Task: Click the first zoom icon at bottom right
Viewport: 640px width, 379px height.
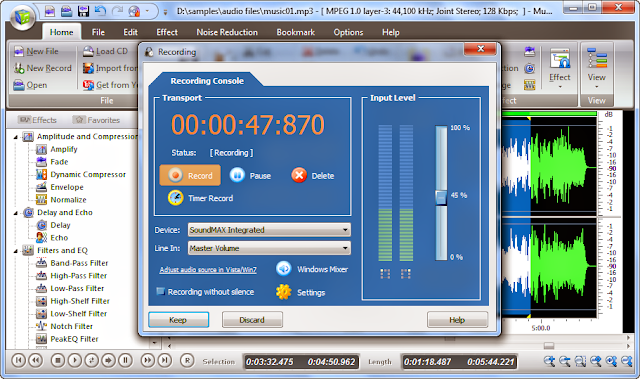Action: pos(549,361)
